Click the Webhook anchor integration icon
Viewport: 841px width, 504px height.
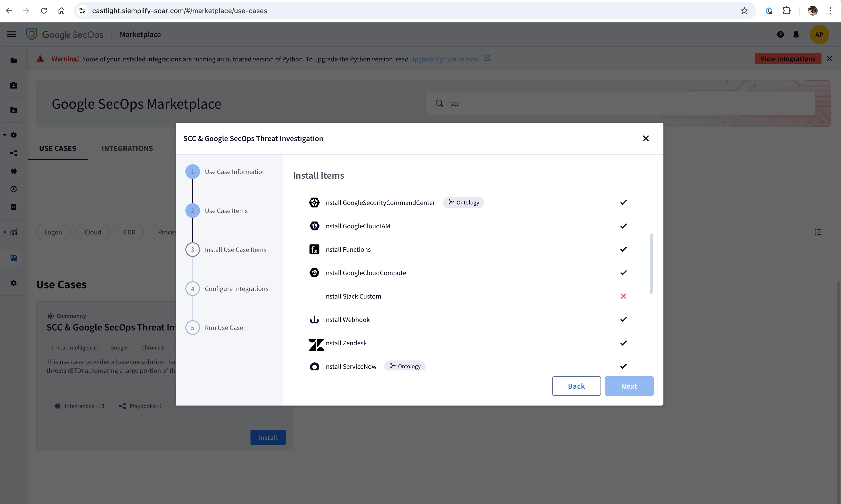pyautogui.click(x=314, y=320)
